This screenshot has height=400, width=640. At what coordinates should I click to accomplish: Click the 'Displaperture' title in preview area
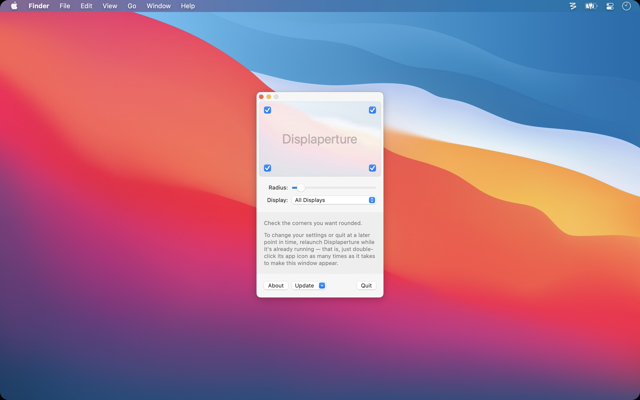click(320, 139)
